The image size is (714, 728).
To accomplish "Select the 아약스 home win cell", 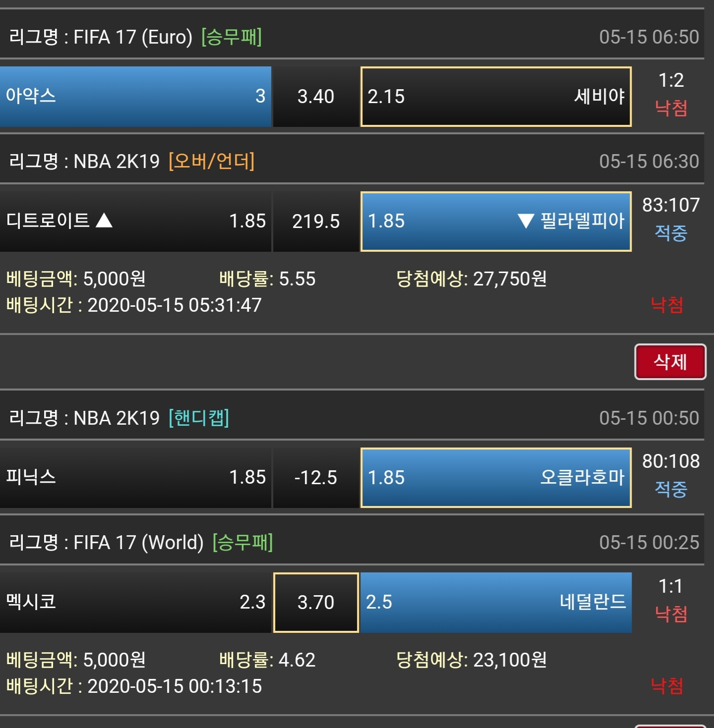I will pos(135,96).
